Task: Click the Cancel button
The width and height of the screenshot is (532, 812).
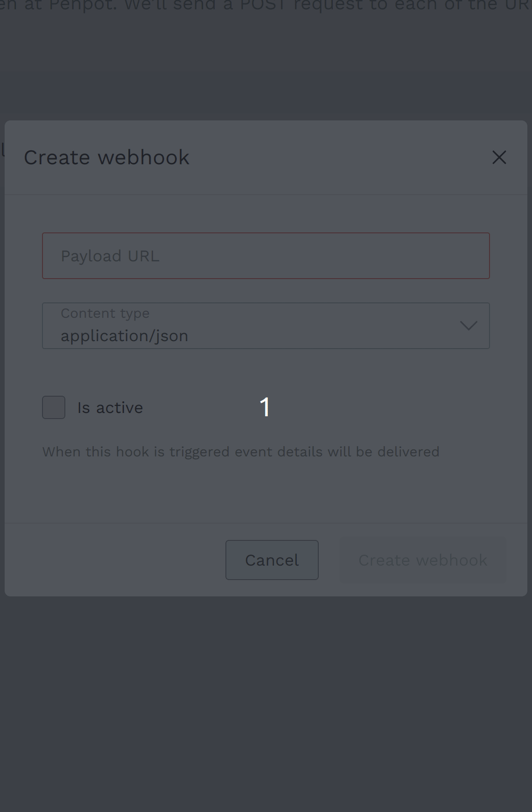Action: 272,560
